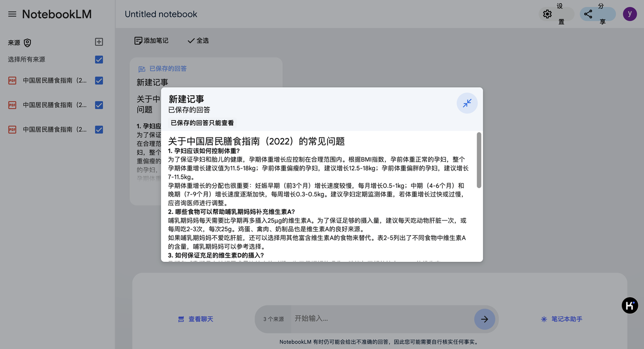644x349 pixels.
Task: Click heading 关于中国居民膳食指南（2022）的常见问题
Action: (x=256, y=142)
